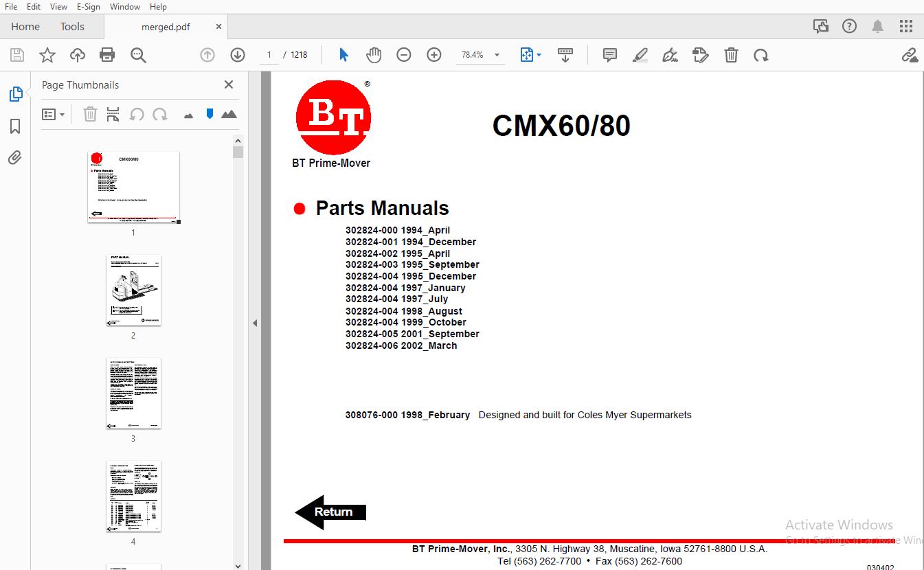Delete selected thumbnail pages icon
Image resolution: width=924 pixels, height=570 pixels.
click(x=90, y=115)
